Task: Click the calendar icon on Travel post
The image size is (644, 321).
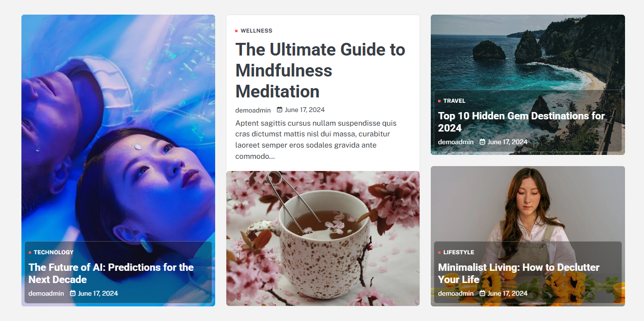Action: [x=482, y=142]
